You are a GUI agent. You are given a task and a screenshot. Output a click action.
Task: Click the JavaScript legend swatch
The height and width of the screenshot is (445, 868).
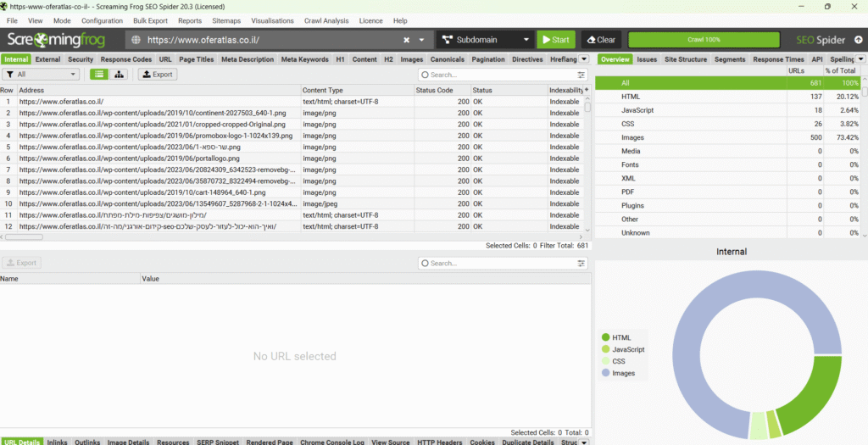click(605, 349)
